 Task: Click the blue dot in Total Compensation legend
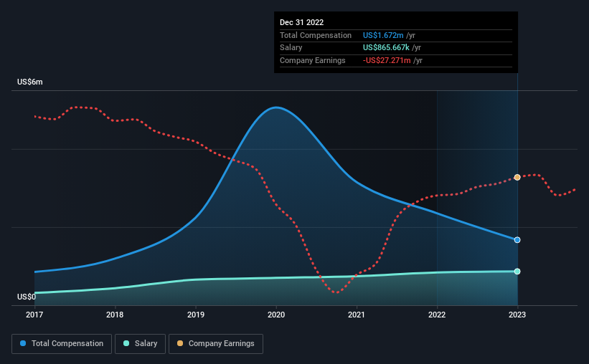click(23, 343)
